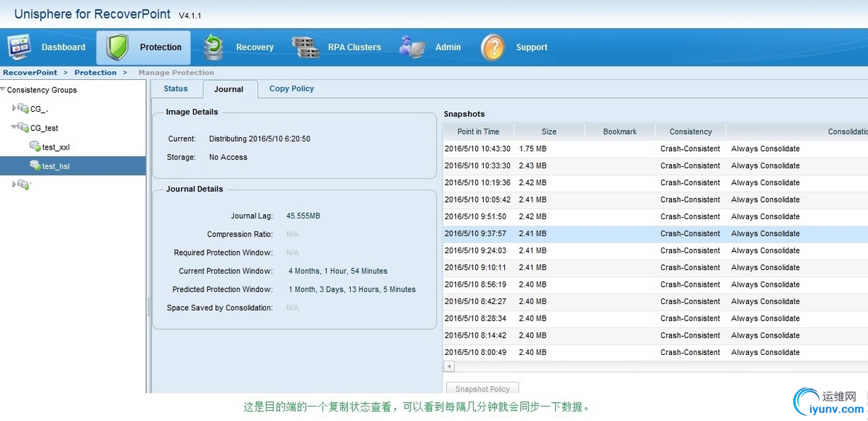868x421 pixels.
Task: Click the Support question mark icon
Action: (492, 47)
